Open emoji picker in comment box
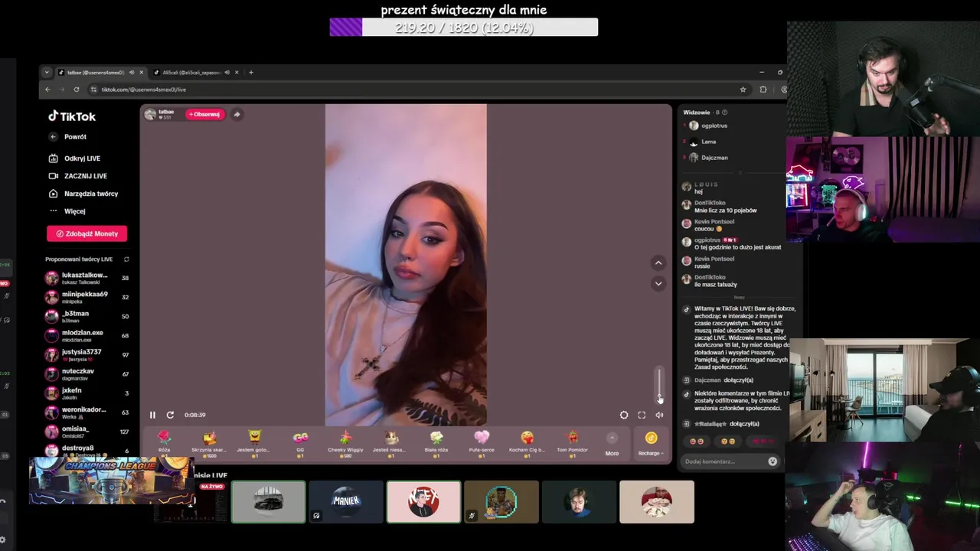The width and height of the screenshot is (980, 551). [773, 461]
